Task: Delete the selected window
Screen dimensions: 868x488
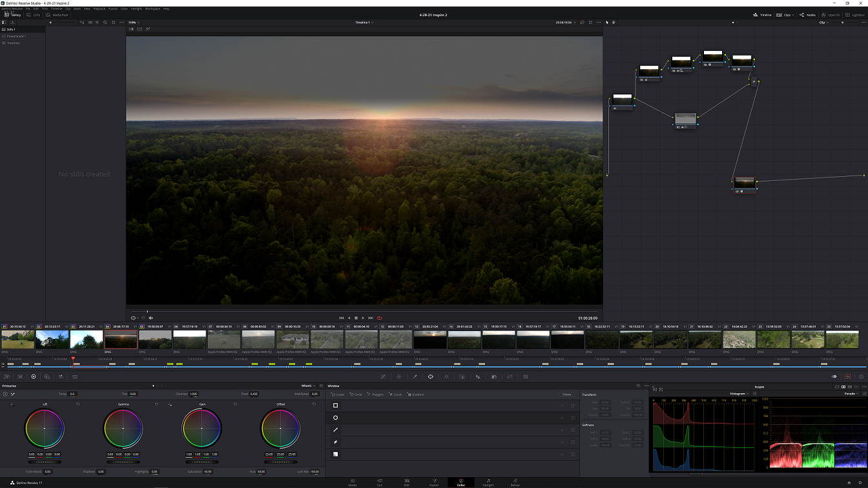Action: pos(567,394)
